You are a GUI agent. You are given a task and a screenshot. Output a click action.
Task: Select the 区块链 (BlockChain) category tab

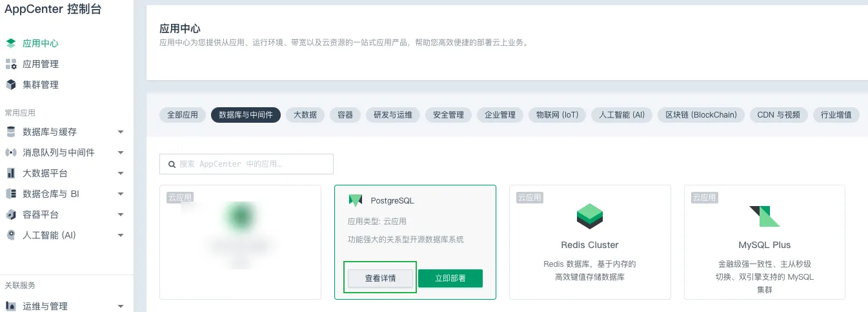pos(701,115)
